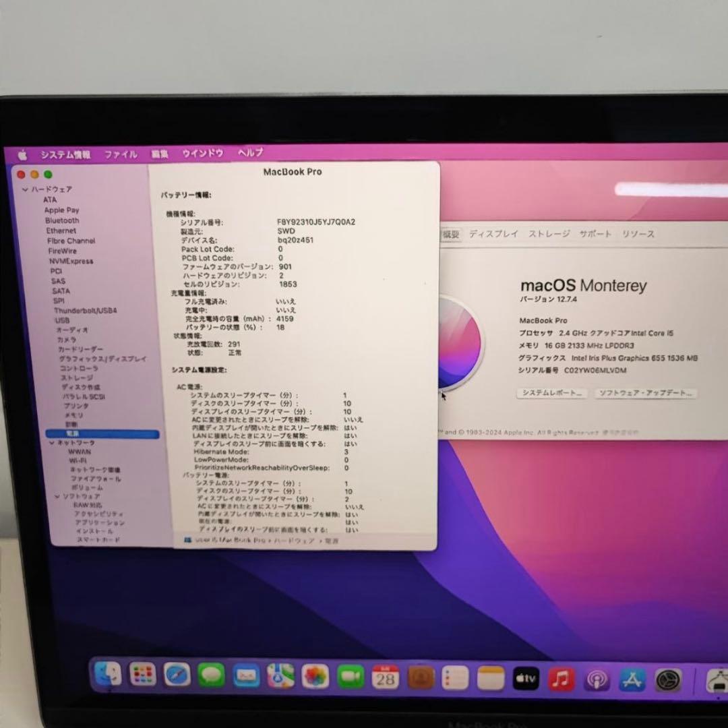Open the システム情報 menu
The width and height of the screenshot is (728, 728).
tap(65, 154)
